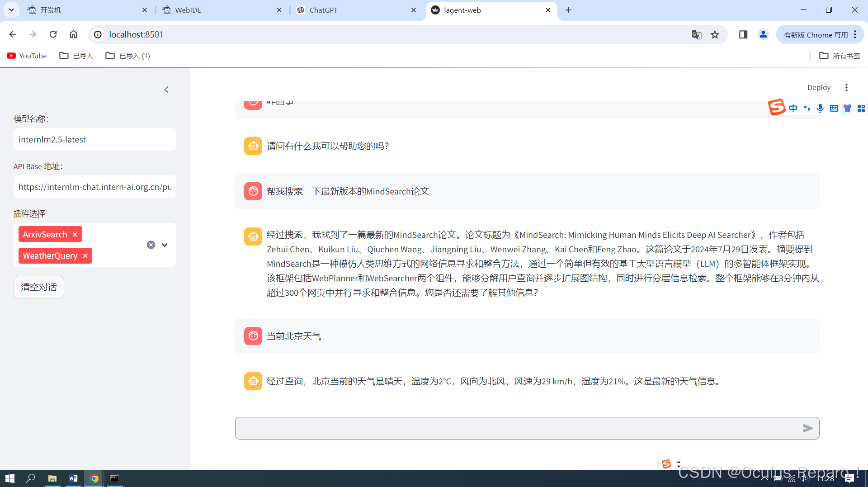Open Microsoft Word from the taskbar
The width and height of the screenshot is (868, 487).
73,478
